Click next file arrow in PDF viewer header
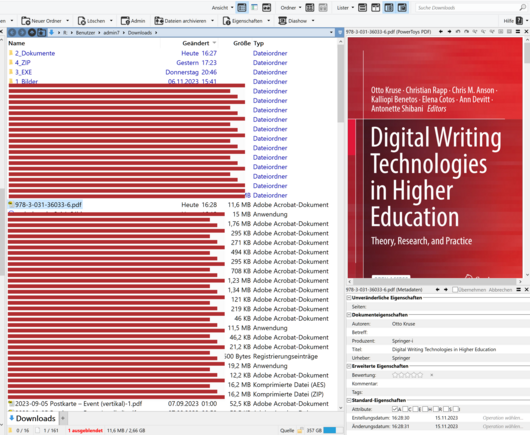 (449, 31)
